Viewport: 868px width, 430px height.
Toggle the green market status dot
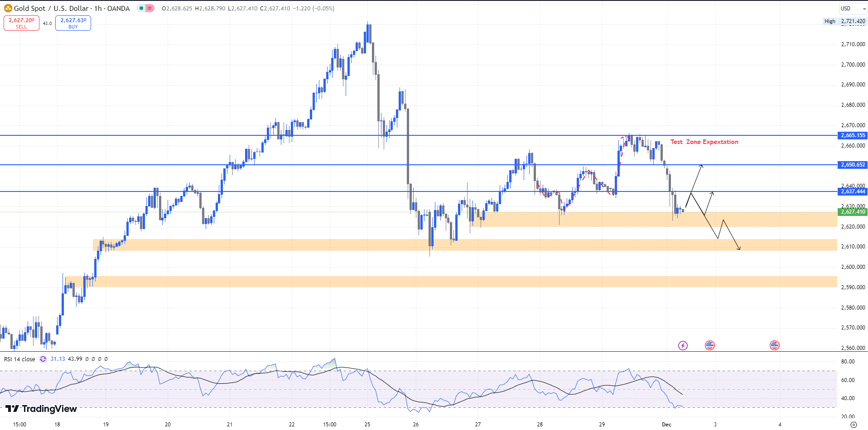[141, 8]
